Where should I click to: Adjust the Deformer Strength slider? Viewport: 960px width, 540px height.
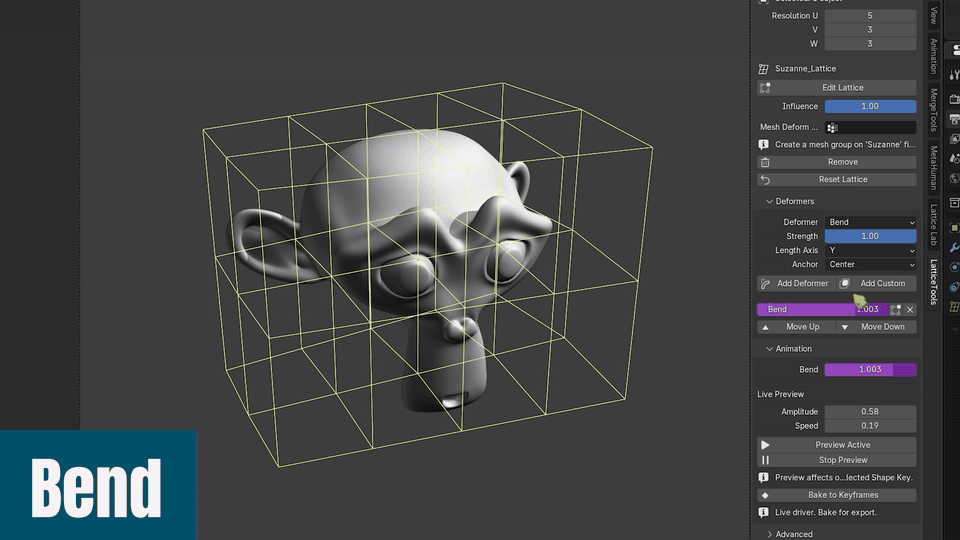(870, 236)
